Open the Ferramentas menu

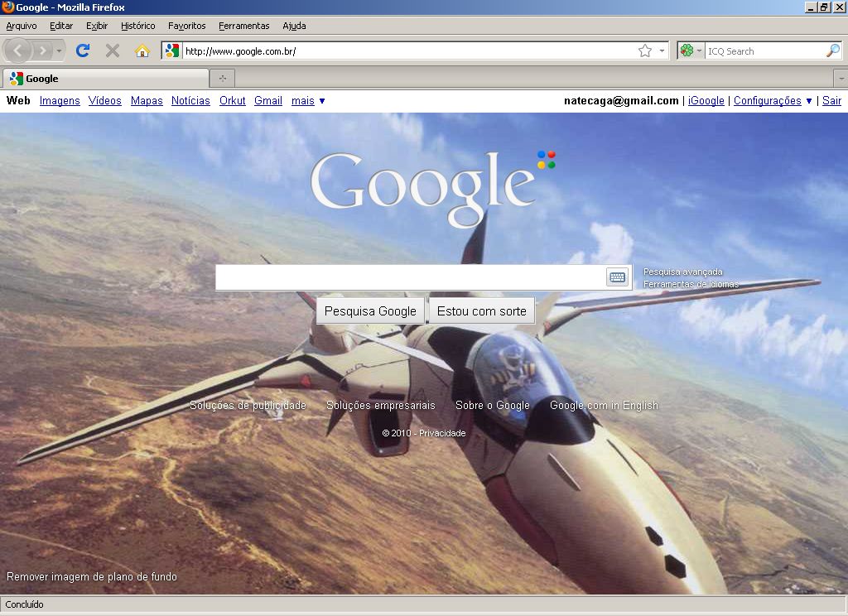click(x=243, y=26)
